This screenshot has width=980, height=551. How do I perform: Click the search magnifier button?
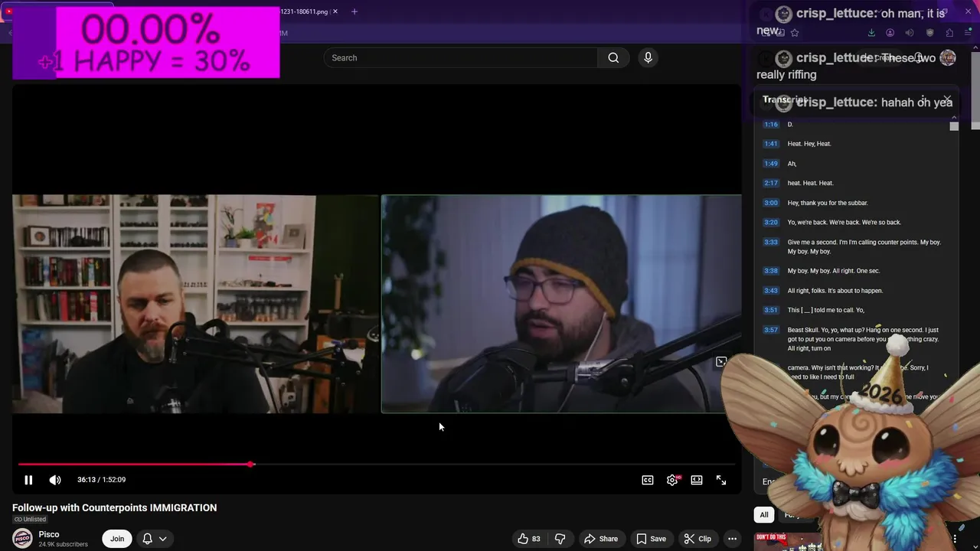613,57
